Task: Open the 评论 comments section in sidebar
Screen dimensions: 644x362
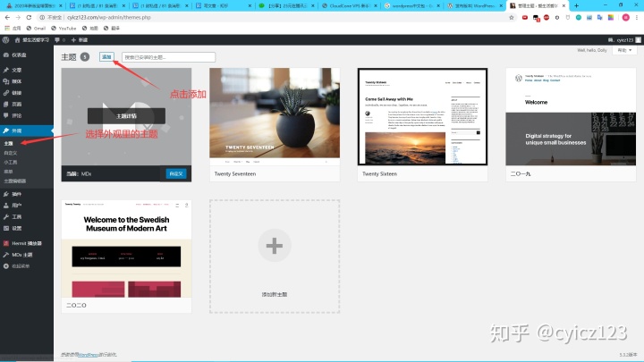Action: (x=17, y=114)
